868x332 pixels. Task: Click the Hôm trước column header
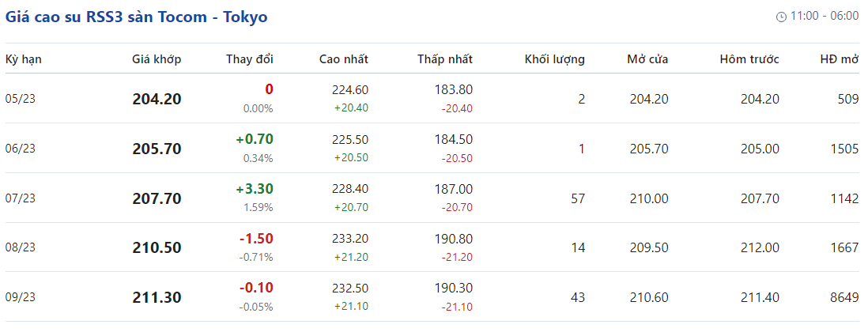[x=749, y=59]
